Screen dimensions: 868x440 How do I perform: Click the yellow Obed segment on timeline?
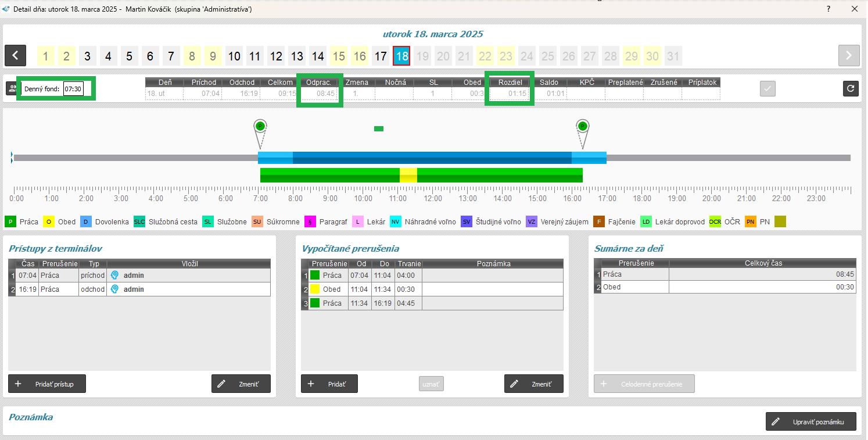click(408, 175)
